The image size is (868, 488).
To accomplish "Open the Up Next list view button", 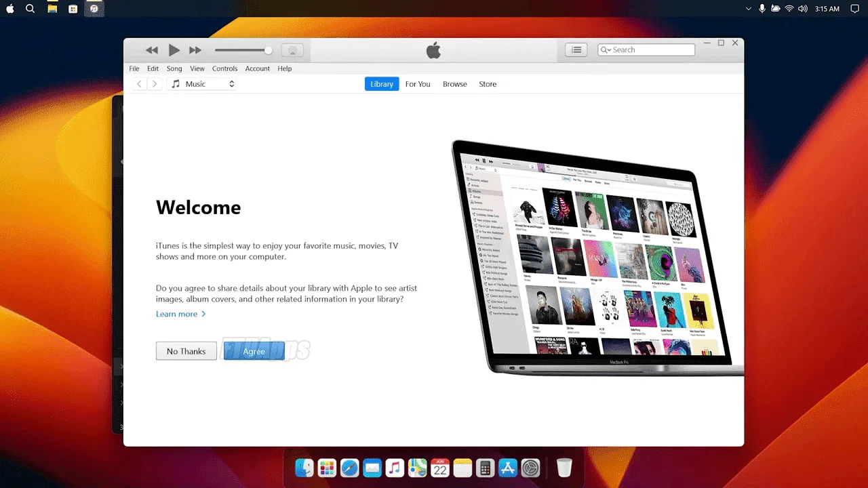I will 576,50.
